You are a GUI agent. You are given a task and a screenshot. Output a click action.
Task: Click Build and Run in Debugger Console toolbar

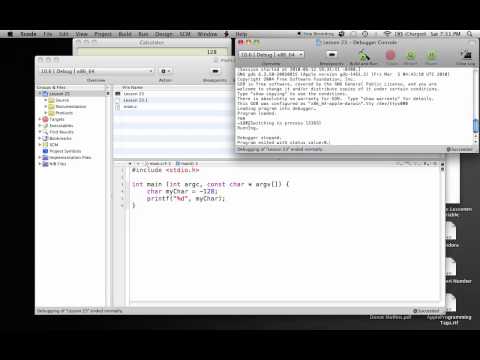pyautogui.click(x=364, y=57)
